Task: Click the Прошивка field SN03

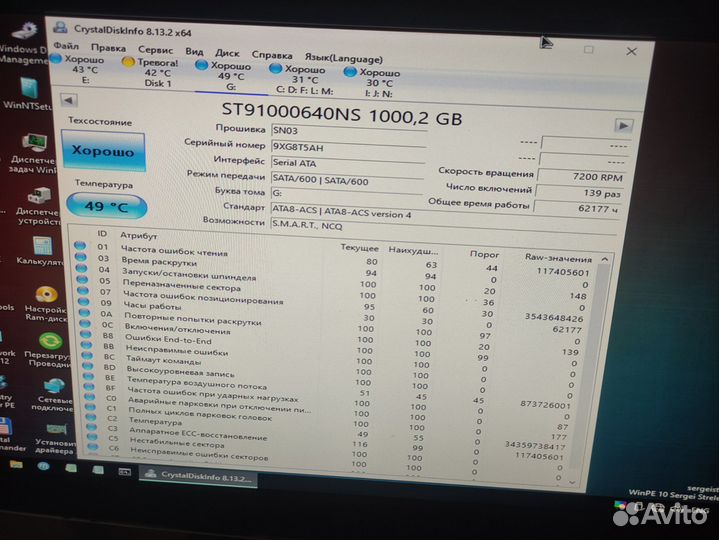Action: 348,131
